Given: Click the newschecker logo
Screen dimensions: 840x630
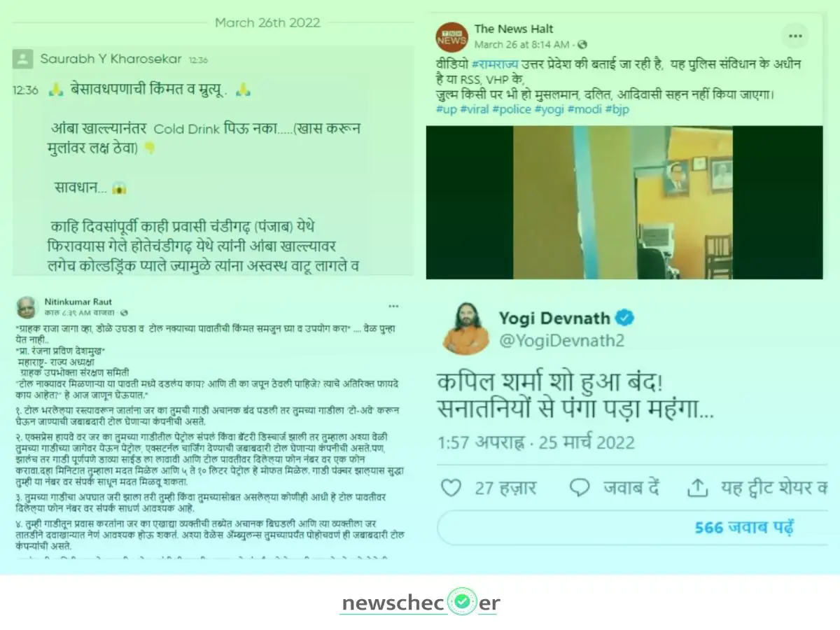Looking at the screenshot, I should [420, 603].
